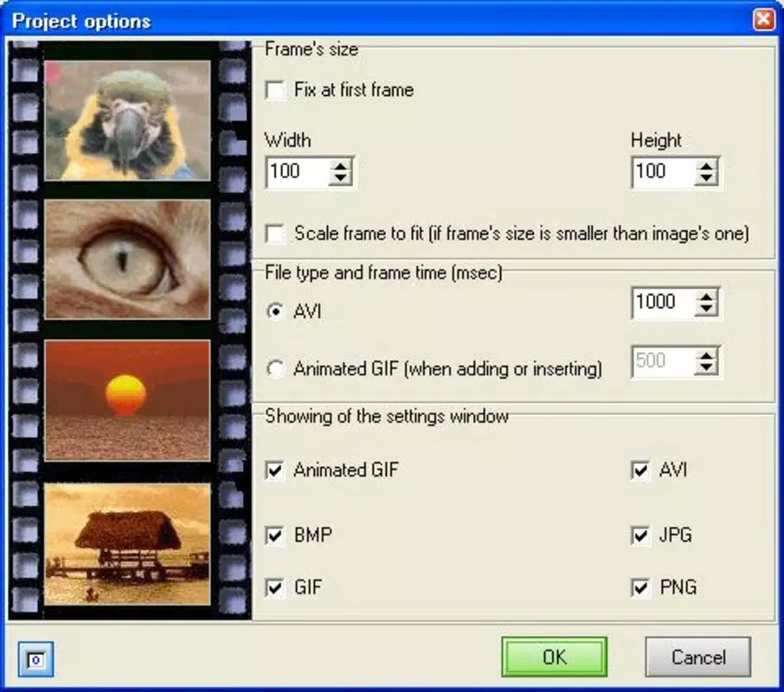Viewport: 784px width, 692px height.
Task: Enable Scale frame to fit checkbox
Action: coord(275,234)
